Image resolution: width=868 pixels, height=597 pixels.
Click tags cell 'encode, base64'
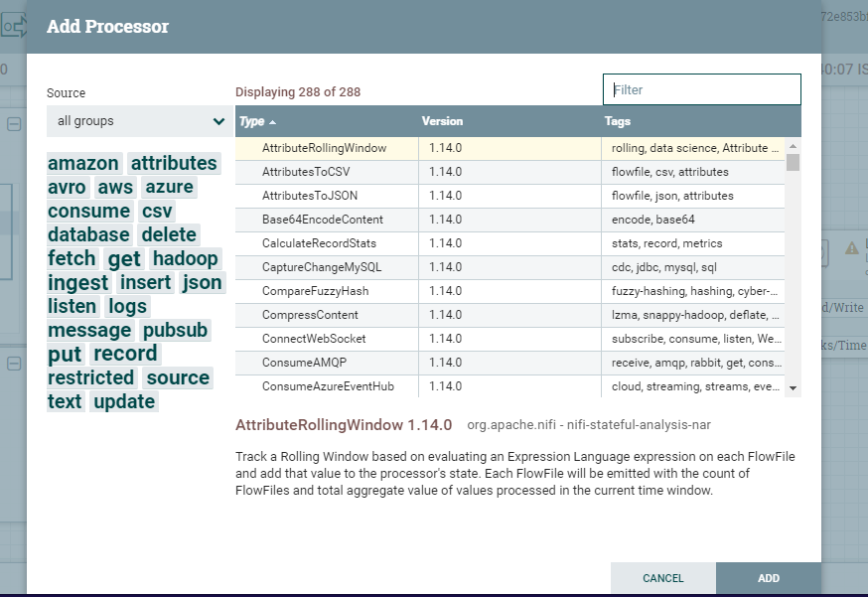[693, 220]
